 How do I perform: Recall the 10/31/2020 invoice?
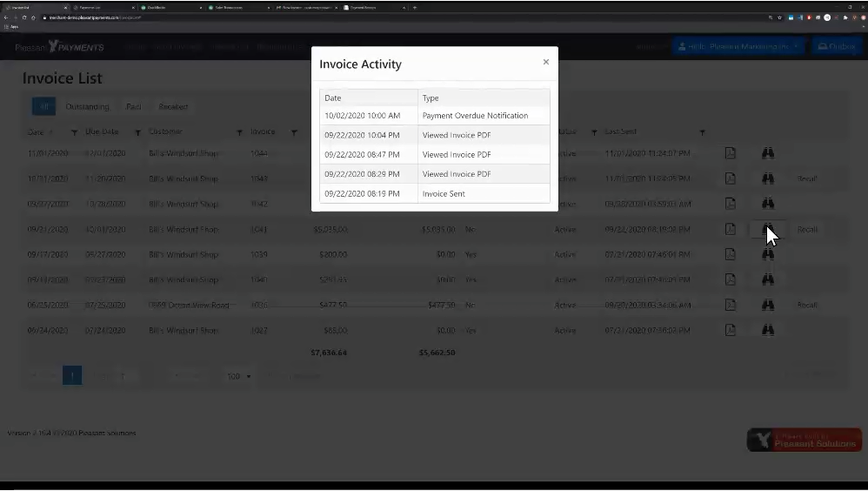coord(806,178)
